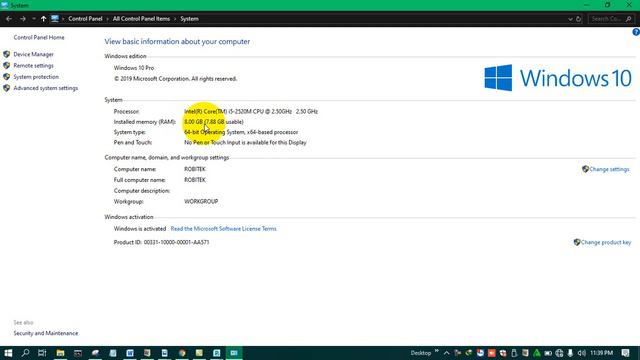Click the Device Manager shield icon

[x=7, y=54]
